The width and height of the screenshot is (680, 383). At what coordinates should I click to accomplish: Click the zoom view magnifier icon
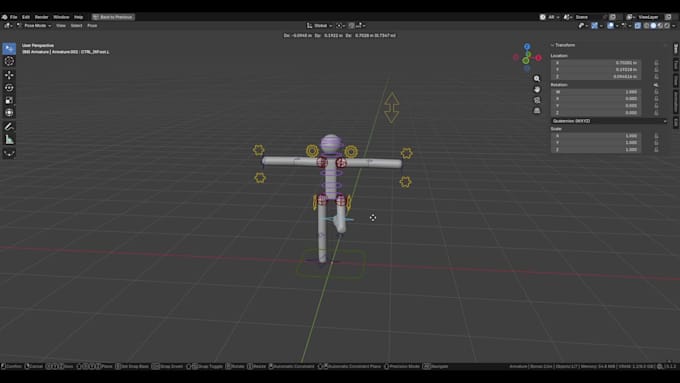(x=537, y=79)
